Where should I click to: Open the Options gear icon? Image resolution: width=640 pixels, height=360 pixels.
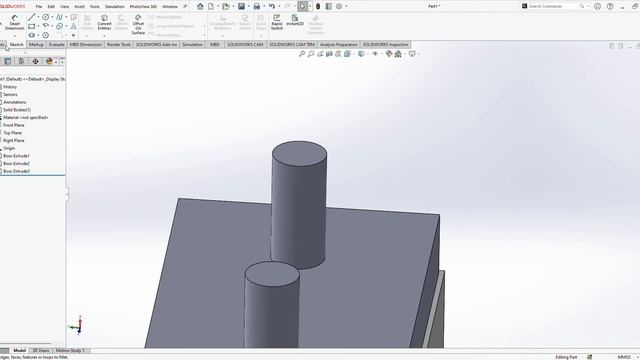(339, 6)
